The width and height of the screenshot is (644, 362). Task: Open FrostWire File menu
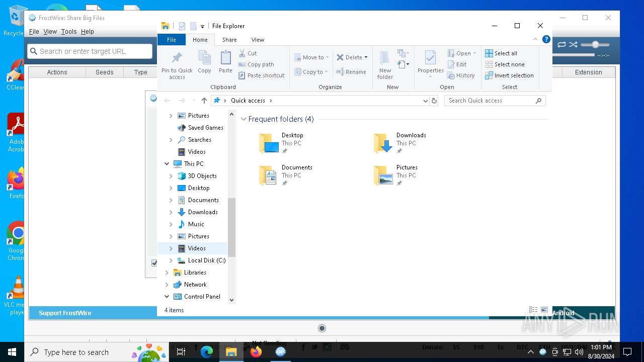coord(34,32)
